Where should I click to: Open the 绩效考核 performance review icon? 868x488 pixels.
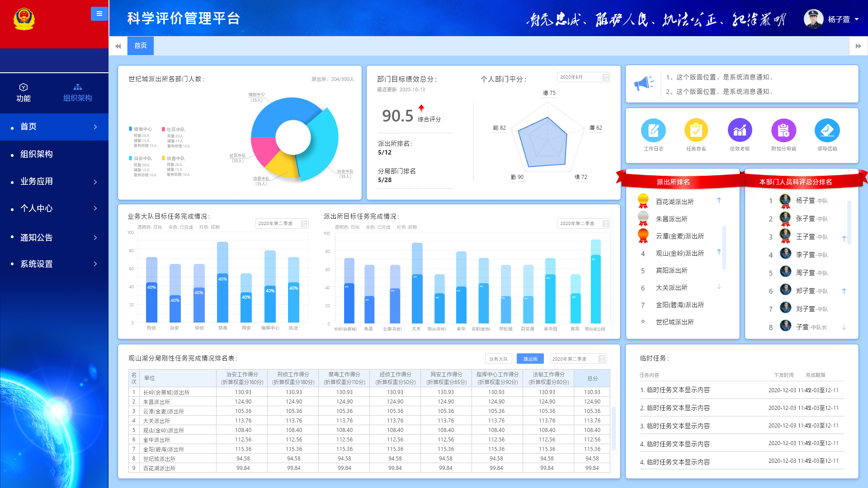[740, 130]
